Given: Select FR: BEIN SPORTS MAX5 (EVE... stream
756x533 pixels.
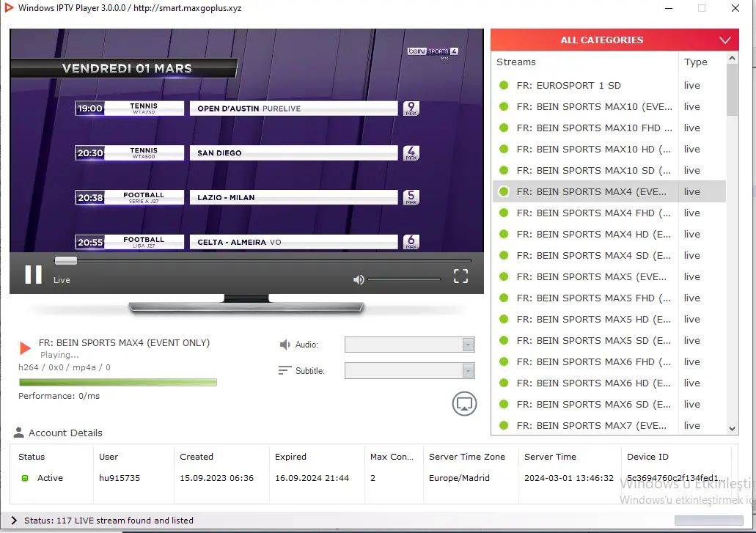Looking at the screenshot, I should point(609,276).
